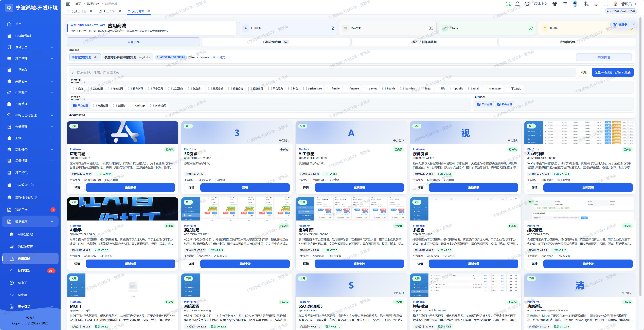Expand the 质量检验 sidebar menu

(x=30, y=161)
